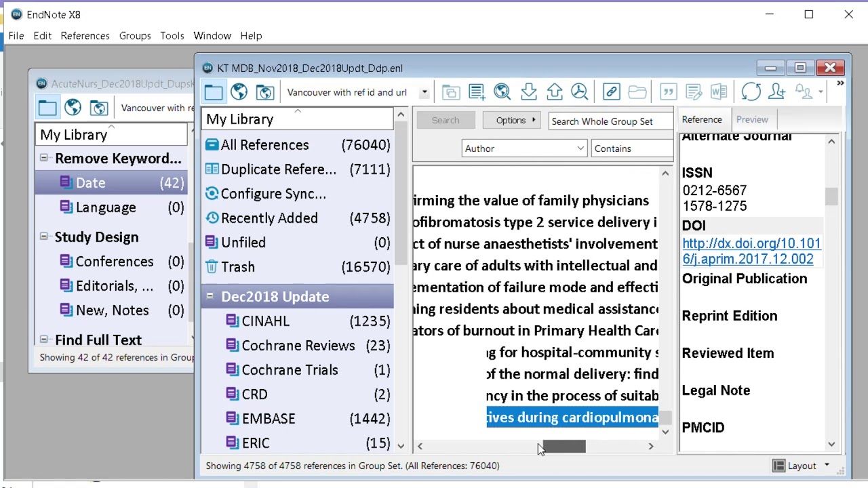Select the Conferences group in AcuteNurs window
The width and height of the screenshot is (868, 488).
112,262
